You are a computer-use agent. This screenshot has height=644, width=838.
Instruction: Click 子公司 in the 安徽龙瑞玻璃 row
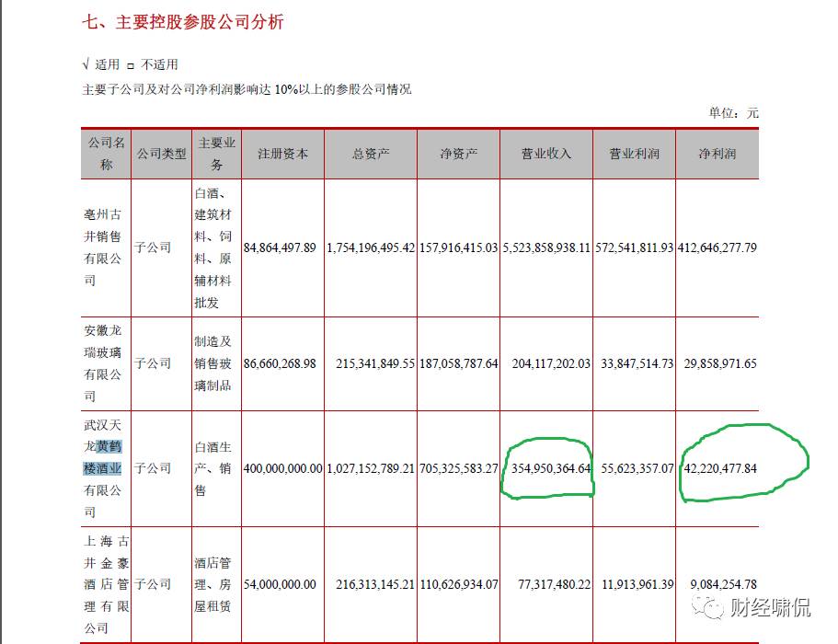tap(153, 363)
